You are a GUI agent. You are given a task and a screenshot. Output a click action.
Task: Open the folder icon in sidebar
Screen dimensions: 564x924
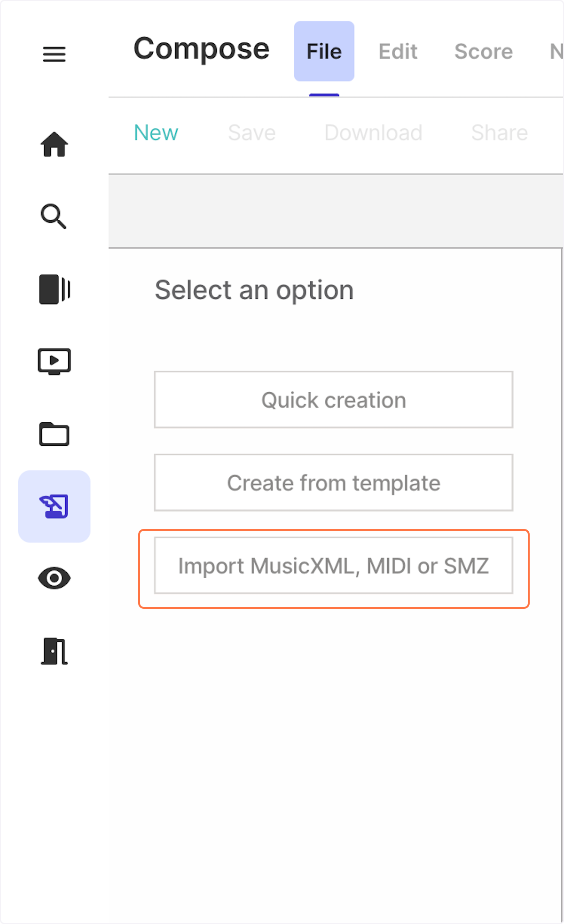54,434
